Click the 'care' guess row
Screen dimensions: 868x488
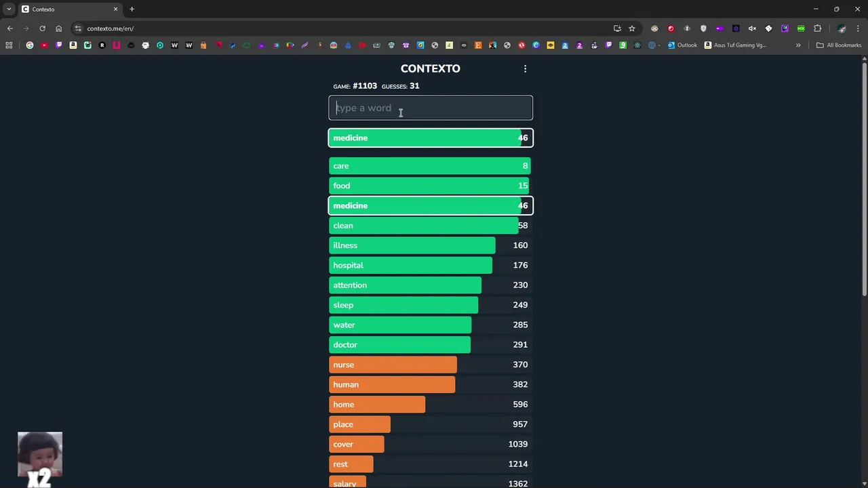pyautogui.click(x=431, y=165)
